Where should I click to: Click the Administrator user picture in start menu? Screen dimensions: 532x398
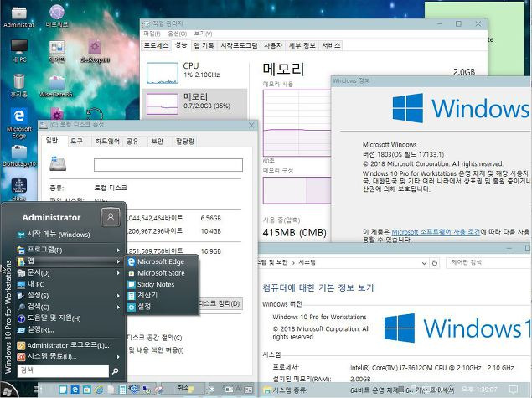tap(111, 217)
